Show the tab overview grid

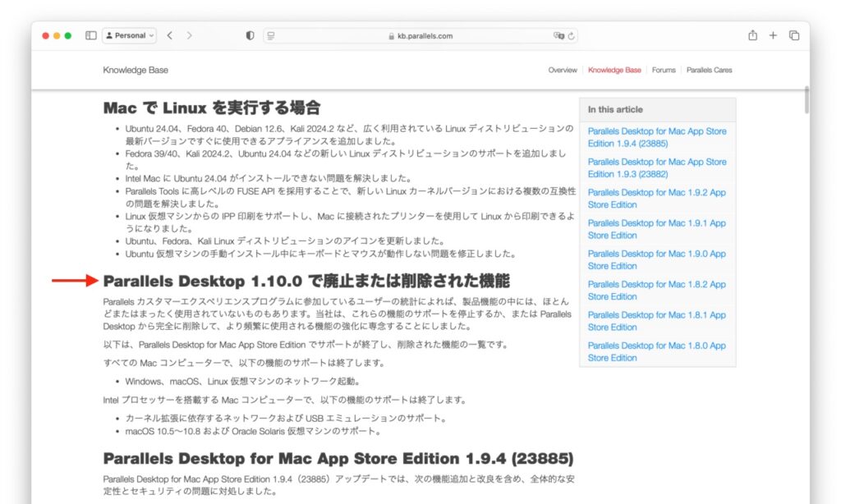coord(793,35)
